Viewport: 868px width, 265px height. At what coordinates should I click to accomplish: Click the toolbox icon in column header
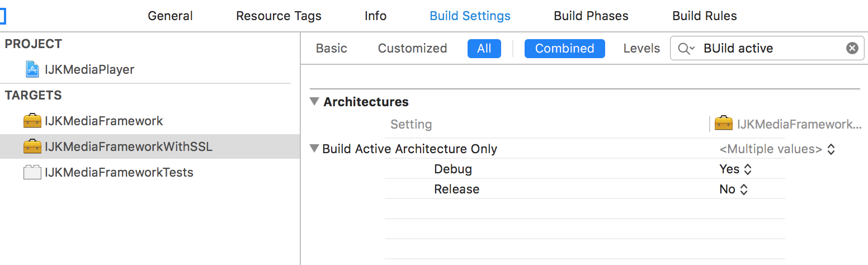tap(724, 124)
